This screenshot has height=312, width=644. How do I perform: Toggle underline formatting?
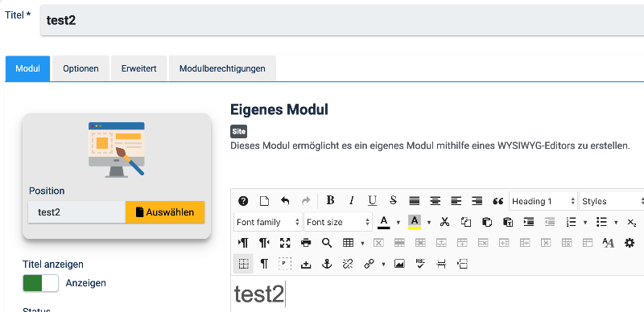point(372,200)
